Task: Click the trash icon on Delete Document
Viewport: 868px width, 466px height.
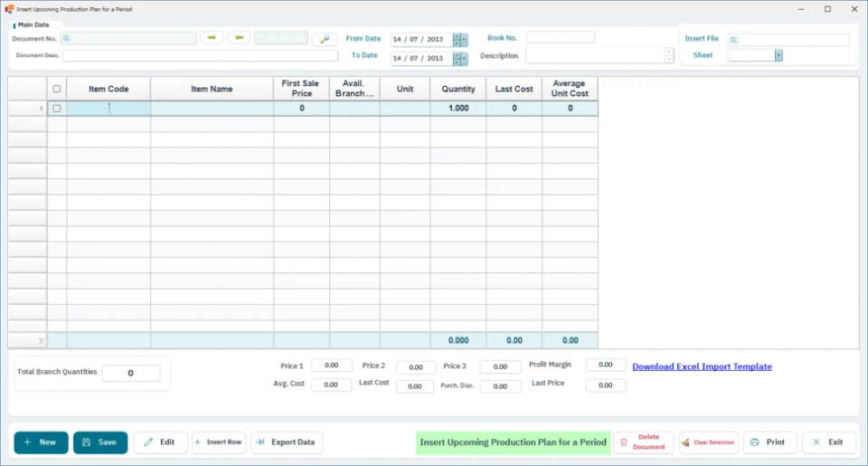Action: click(624, 442)
